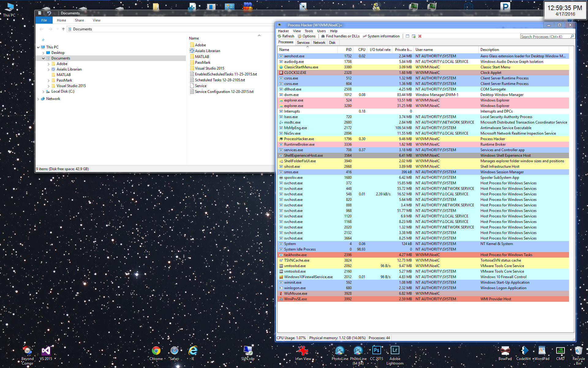This screenshot has width=588, height=368.
Task: Open System information in Process Hacker
Action: (381, 36)
